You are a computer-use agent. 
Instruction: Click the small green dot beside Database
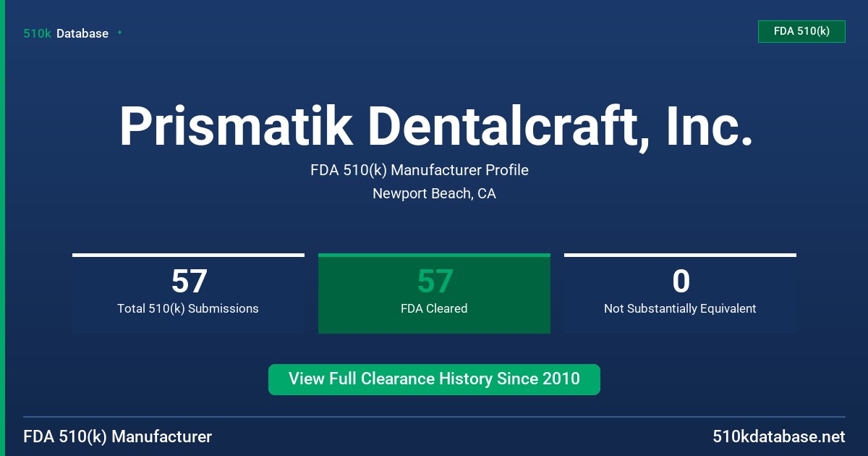pyautogui.click(x=119, y=33)
